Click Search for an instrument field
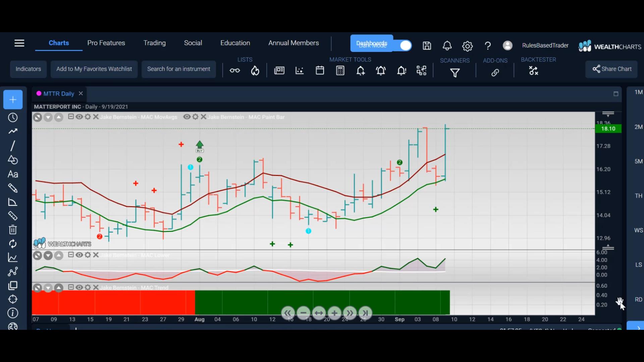The height and width of the screenshot is (362, 644). pos(178,69)
